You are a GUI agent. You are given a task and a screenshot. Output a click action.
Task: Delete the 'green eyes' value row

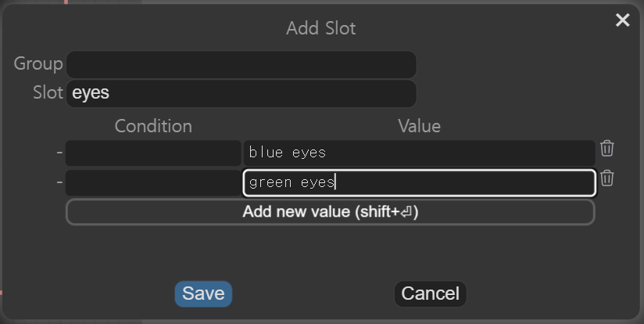607,178
